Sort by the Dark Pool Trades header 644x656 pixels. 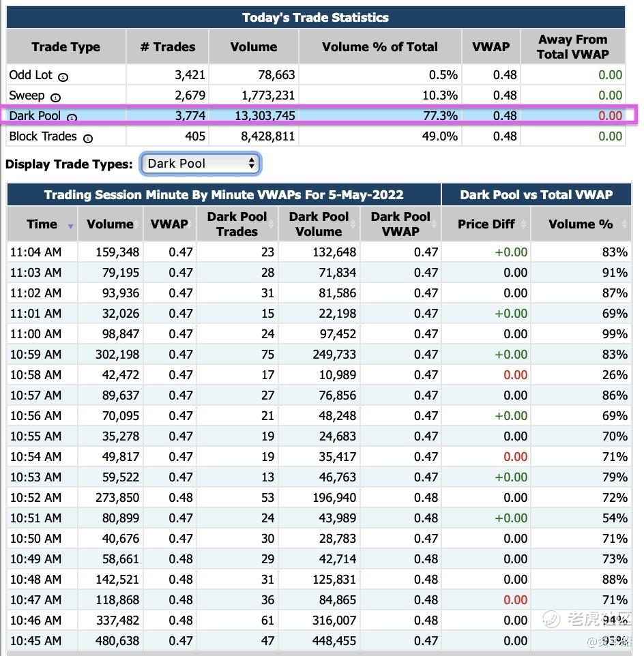237,224
